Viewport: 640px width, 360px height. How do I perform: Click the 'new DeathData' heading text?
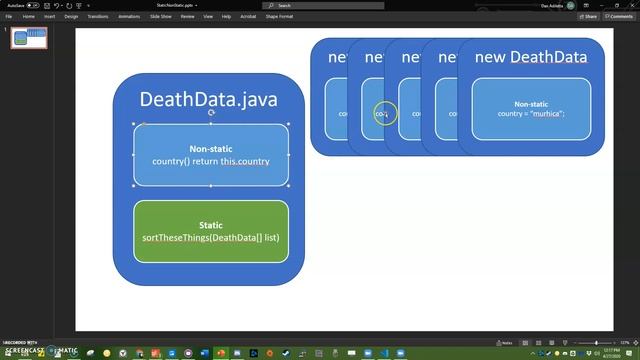click(x=531, y=57)
